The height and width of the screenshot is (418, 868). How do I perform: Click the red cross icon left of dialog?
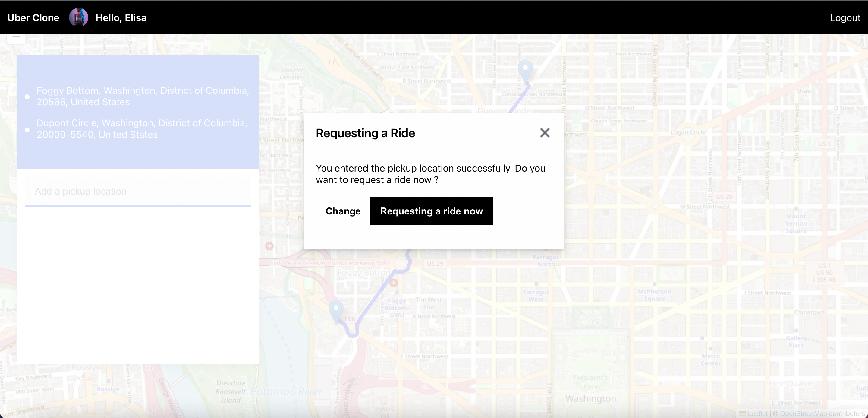pos(269,246)
